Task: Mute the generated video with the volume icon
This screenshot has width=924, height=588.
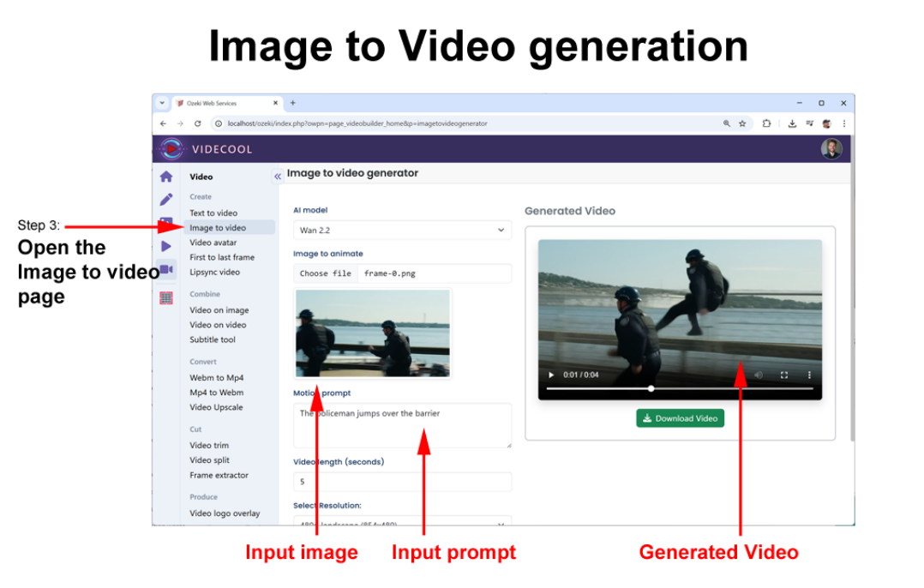Action: point(759,375)
